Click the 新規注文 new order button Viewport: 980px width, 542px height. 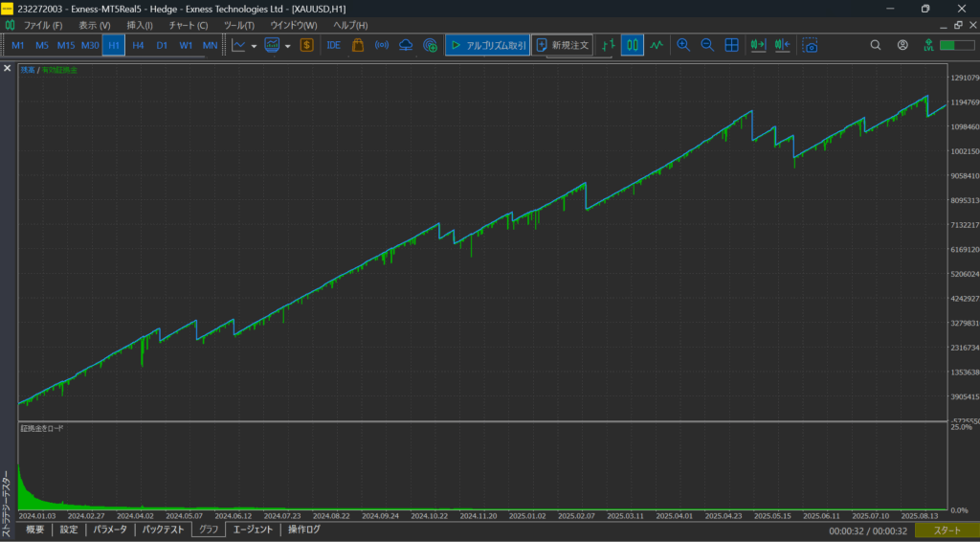pyautogui.click(x=563, y=45)
